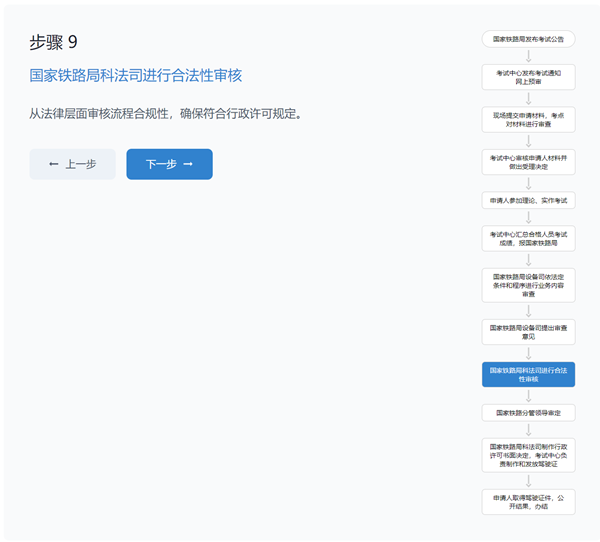Click arrow below 国家铁路局发布考试公告 node
Image resolution: width=600 pixels, height=542 pixels.
[528, 56]
